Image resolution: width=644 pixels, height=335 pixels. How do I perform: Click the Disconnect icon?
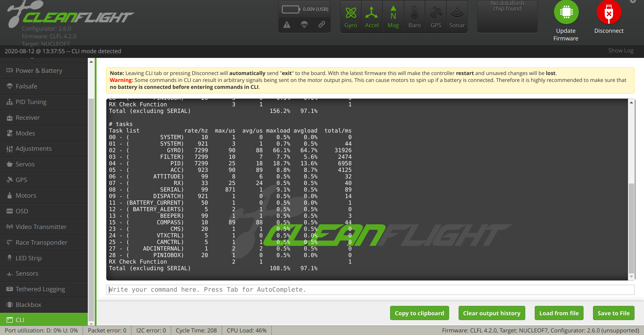pyautogui.click(x=608, y=13)
